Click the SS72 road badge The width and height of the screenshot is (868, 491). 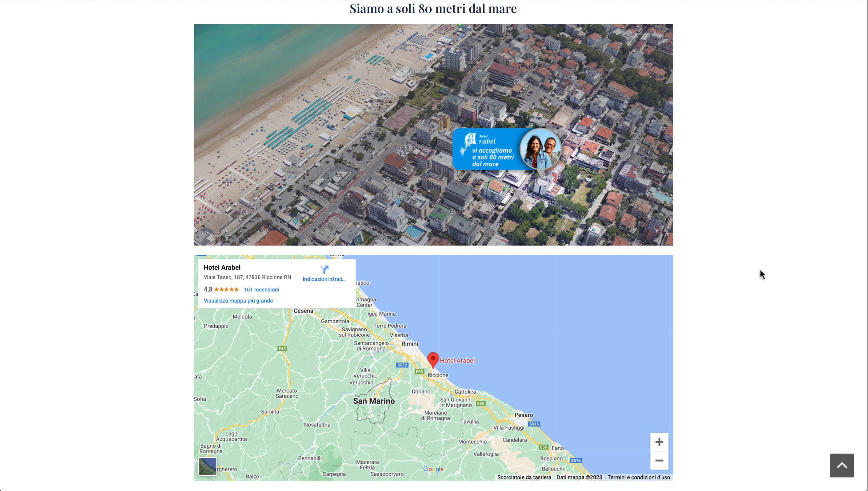[402, 365]
